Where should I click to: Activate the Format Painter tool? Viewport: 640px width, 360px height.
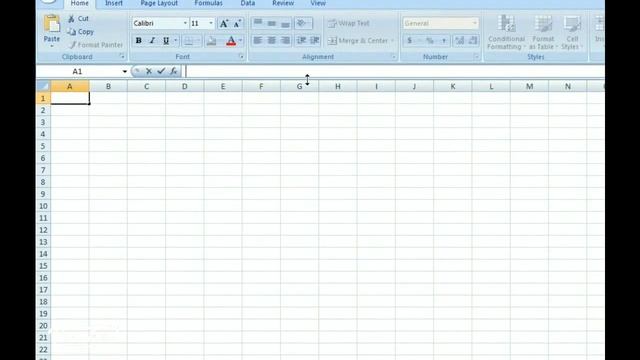(x=96, y=45)
